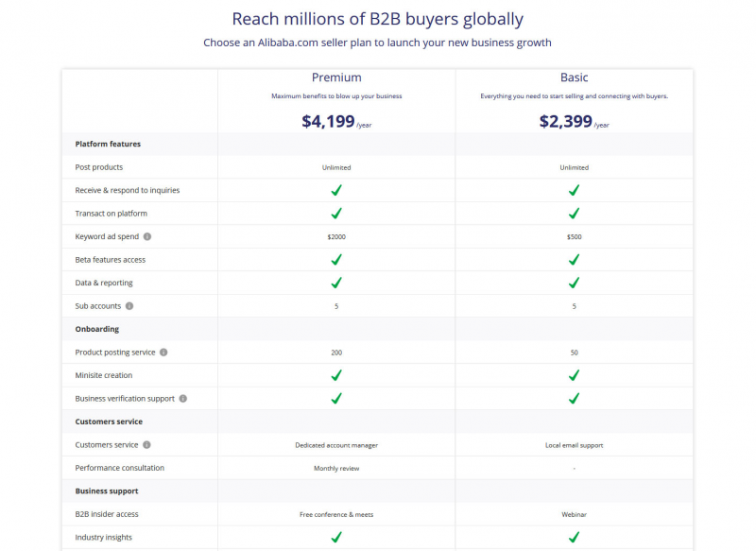The image size is (756, 551).
Task: Click the Basic checkmark for Data & reporting
Action: [574, 283]
